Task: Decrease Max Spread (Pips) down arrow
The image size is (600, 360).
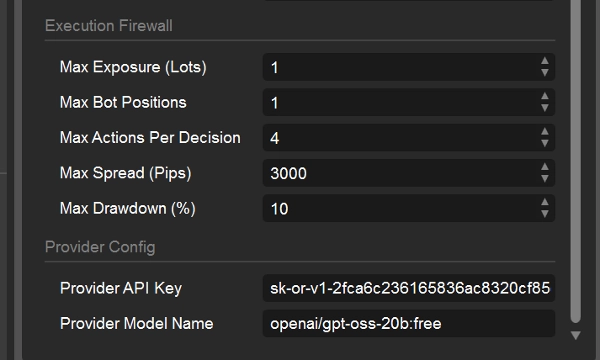Action: 545,178
